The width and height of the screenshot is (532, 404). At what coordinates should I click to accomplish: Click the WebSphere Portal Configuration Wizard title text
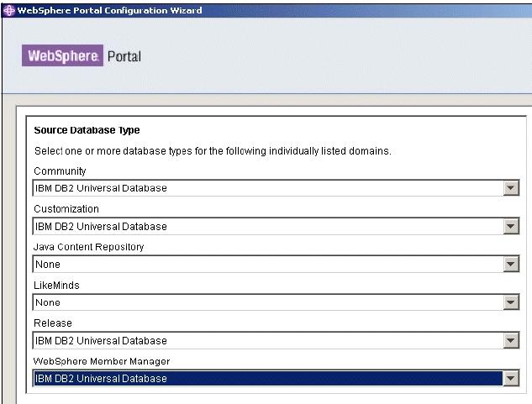109,11
